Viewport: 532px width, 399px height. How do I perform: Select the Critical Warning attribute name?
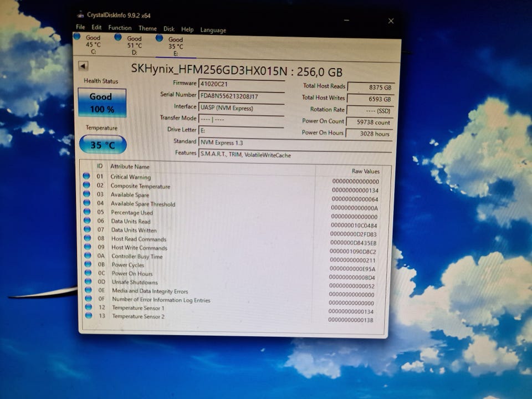131,177
